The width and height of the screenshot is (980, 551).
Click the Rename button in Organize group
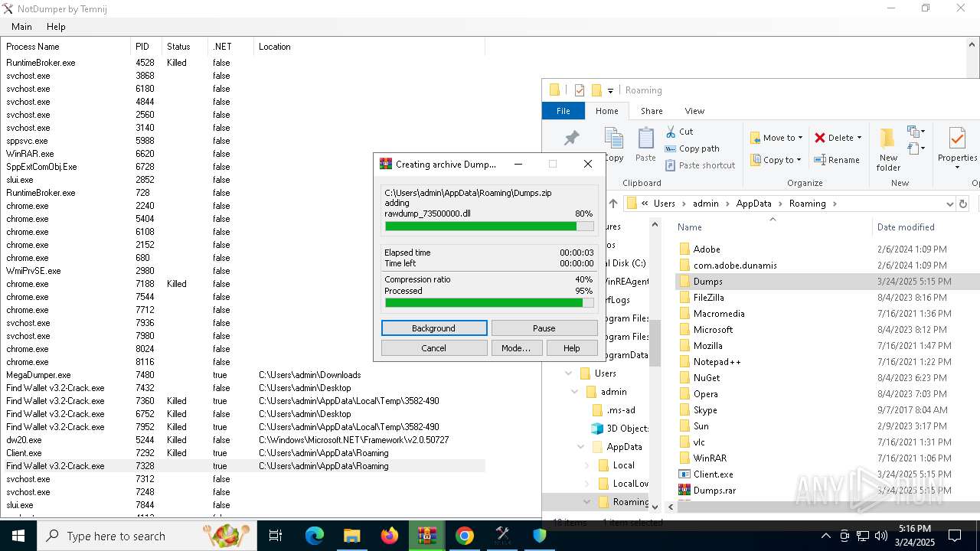coord(836,160)
